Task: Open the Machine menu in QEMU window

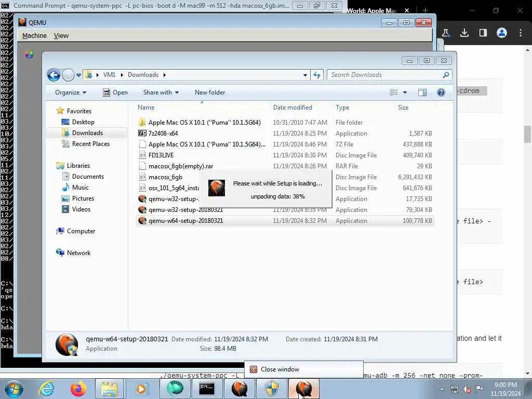Action: pyautogui.click(x=34, y=36)
